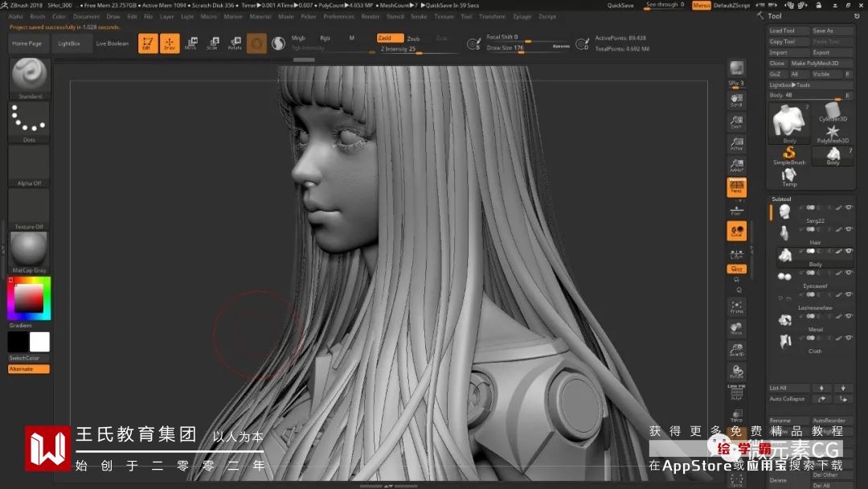Screen dimensions: 868x489
Task: Toggle visibility eye for Body subtool
Action: click(848, 251)
